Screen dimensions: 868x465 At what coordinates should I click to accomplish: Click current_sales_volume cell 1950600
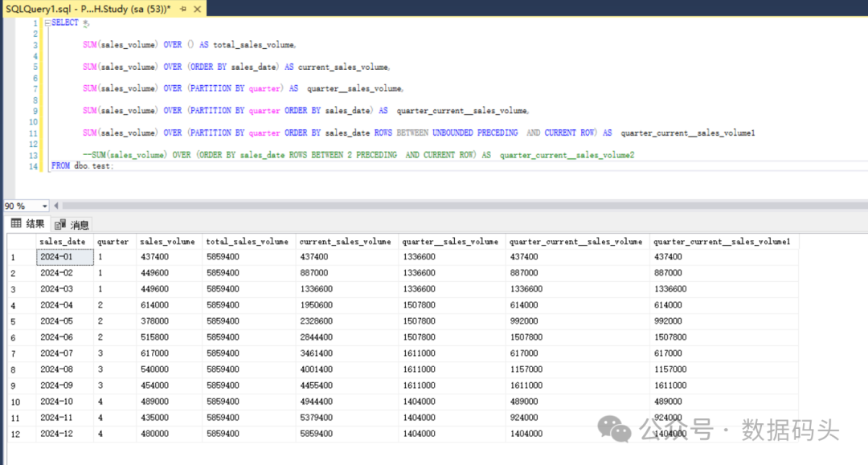(346, 305)
